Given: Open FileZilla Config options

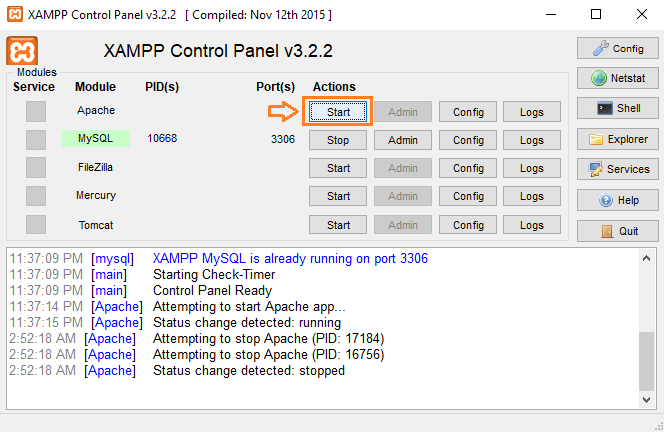Looking at the screenshot, I should point(468,168).
